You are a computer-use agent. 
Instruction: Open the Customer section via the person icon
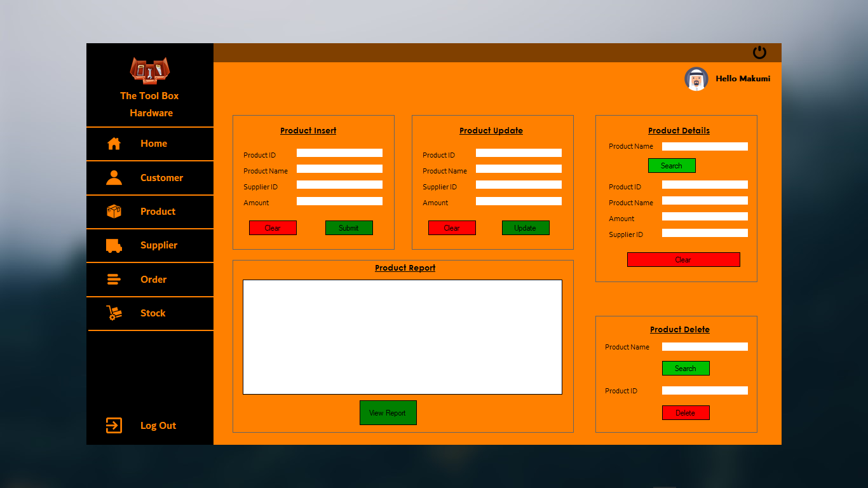(114, 178)
